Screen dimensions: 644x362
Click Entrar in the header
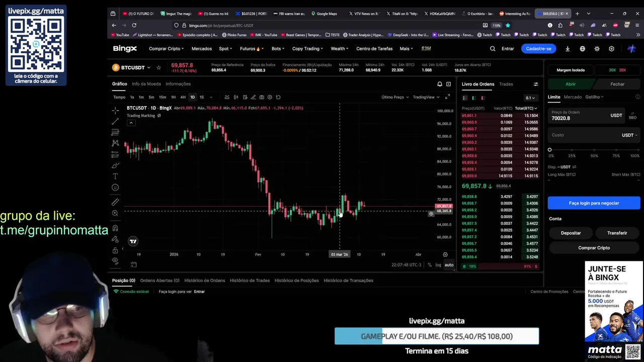point(508,49)
